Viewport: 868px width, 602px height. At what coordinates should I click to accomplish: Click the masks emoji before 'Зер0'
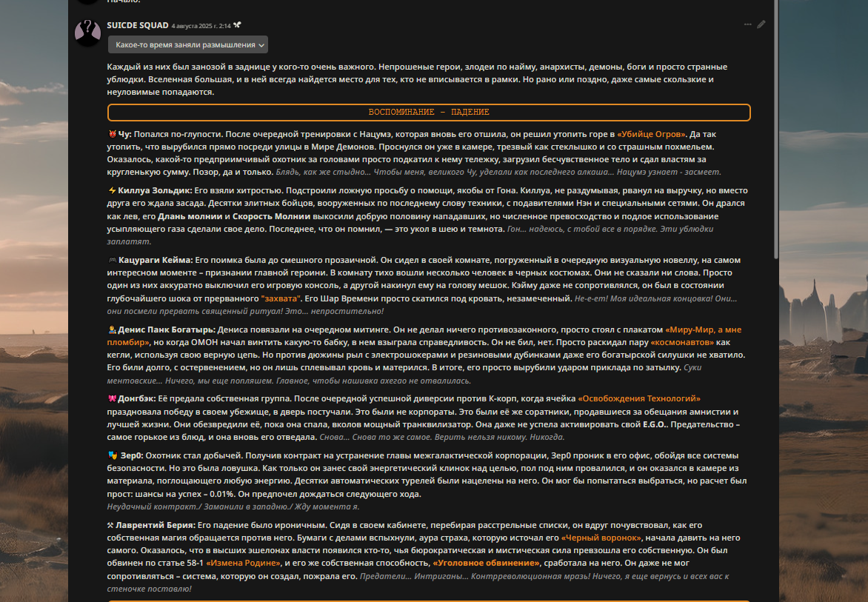[x=113, y=455]
